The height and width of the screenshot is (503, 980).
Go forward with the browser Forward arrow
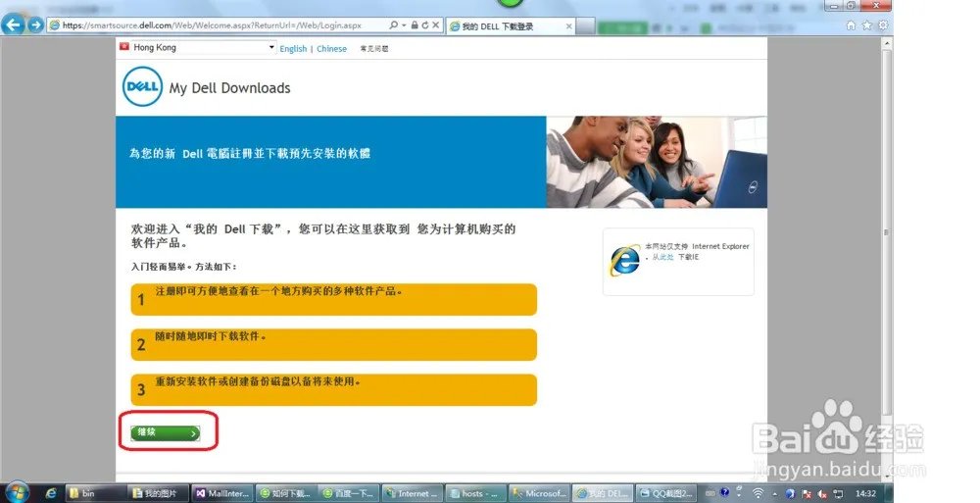[x=35, y=25]
